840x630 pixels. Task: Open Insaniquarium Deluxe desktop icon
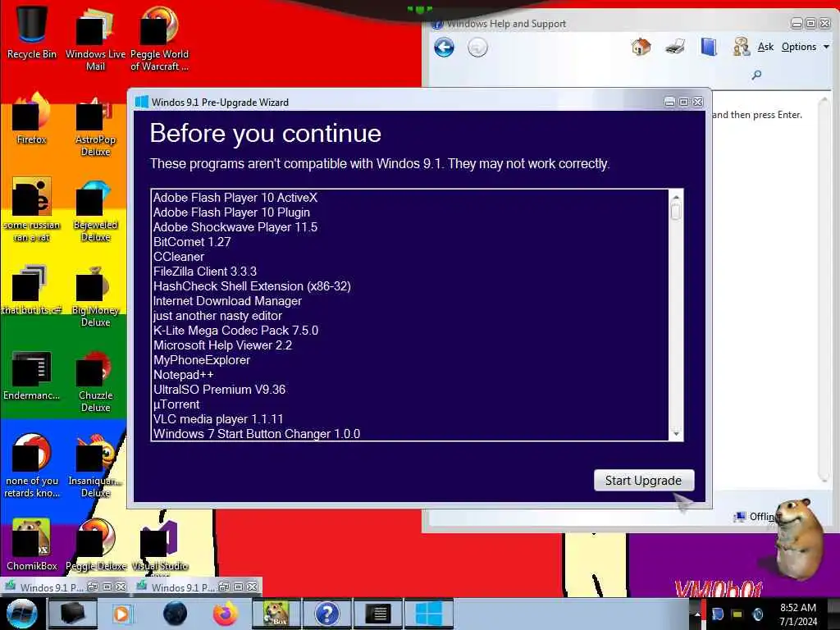95,466
